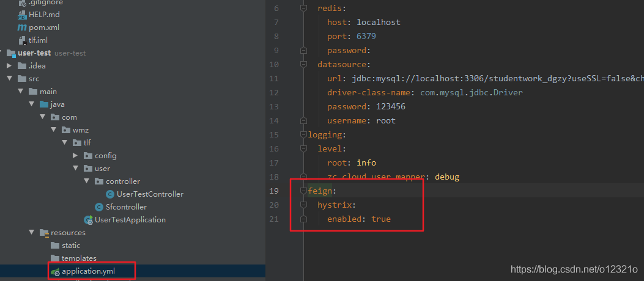Click the resources folder icon
The width and height of the screenshot is (644, 281).
click(44, 233)
